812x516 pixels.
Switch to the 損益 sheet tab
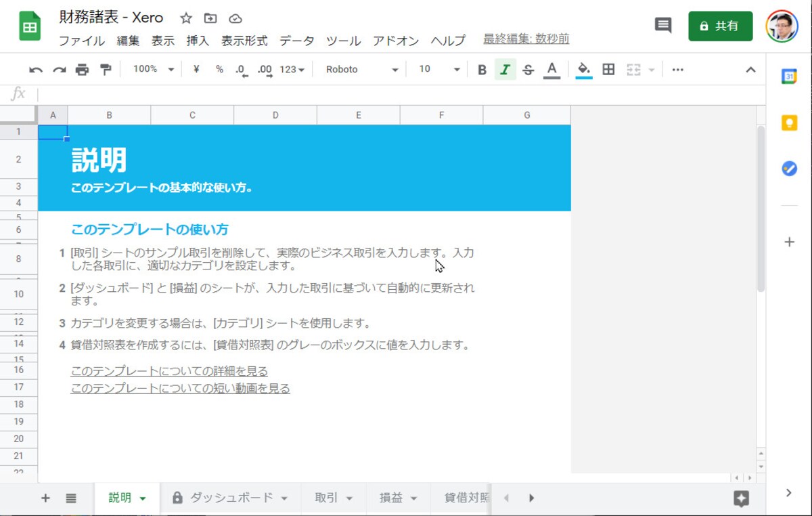click(x=391, y=498)
